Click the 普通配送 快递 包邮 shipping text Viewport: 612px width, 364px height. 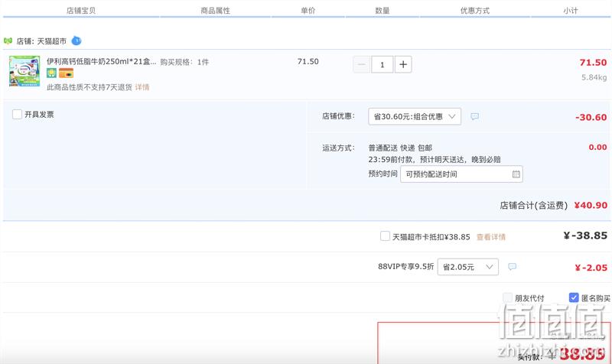[400, 148]
